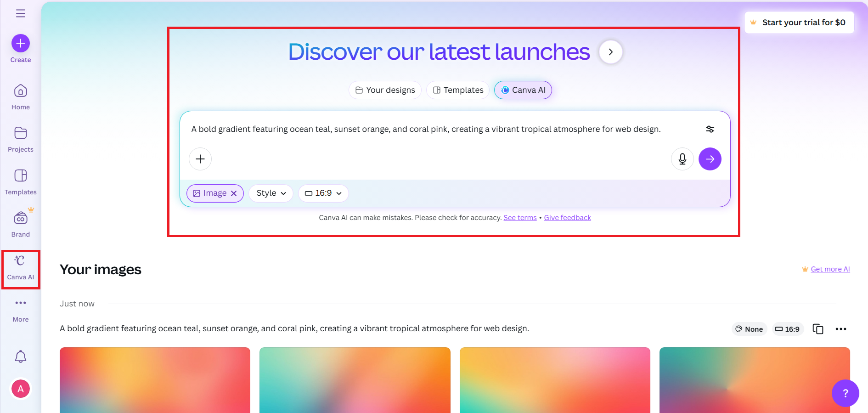Open the third generated gradient image
868x413 pixels.
coord(555,380)
